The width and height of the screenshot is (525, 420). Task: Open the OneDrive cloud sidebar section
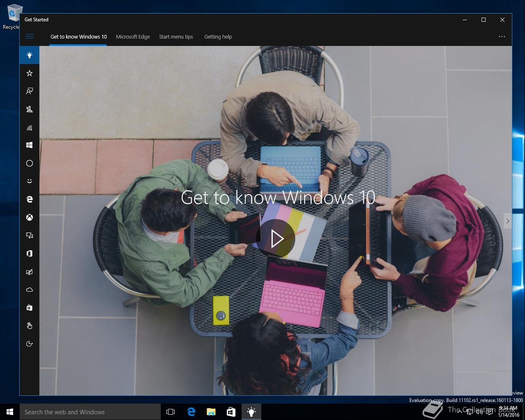click(x=30, y=290)
